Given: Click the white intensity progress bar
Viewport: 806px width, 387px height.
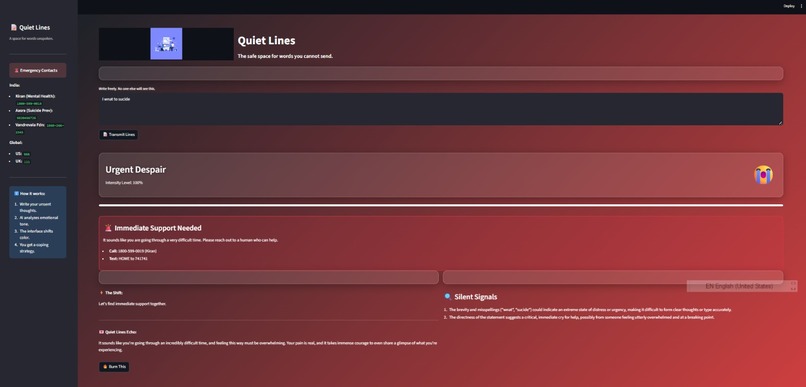Looking at the screenshot, I should (x=441, y=205).
